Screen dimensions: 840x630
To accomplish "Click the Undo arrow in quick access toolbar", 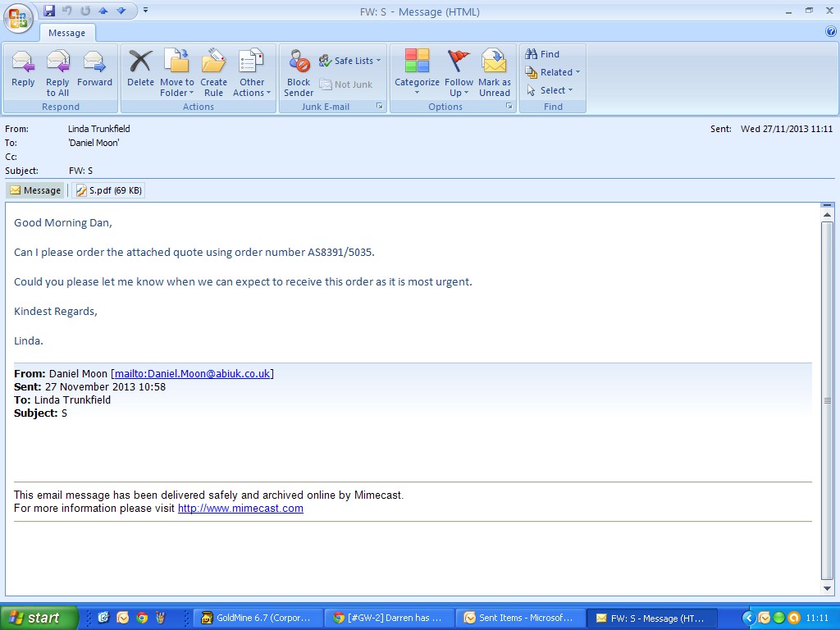I will point(67,10).
